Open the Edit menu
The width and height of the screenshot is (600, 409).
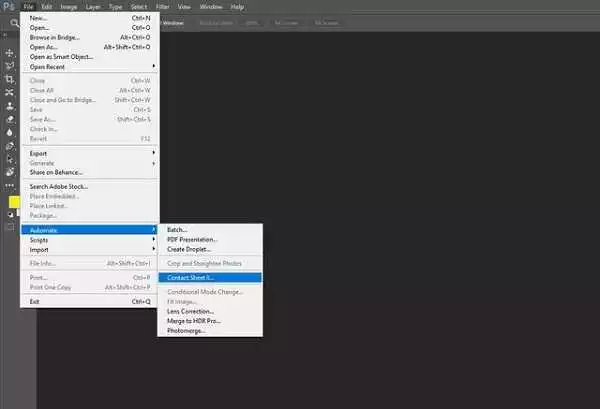tap(47, 7)
